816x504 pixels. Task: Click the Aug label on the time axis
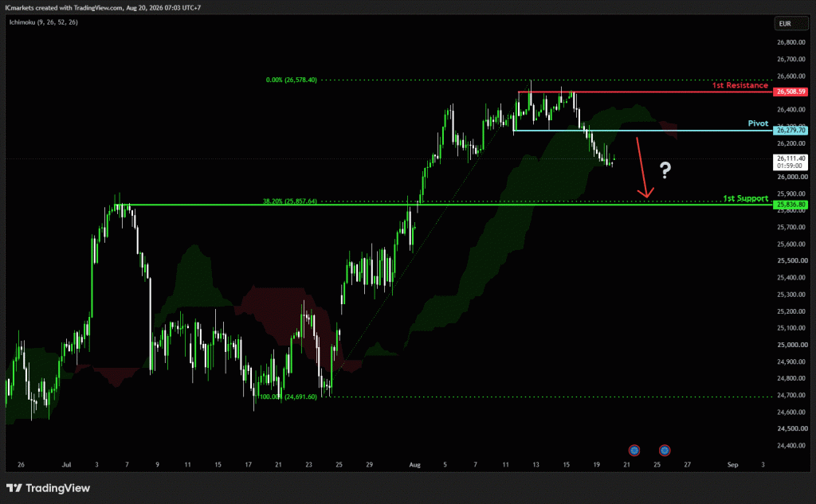[x=414, y=465]
